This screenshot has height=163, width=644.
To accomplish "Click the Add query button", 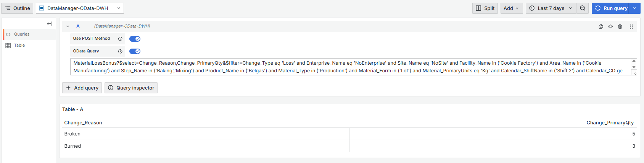I will coord(82,88).
